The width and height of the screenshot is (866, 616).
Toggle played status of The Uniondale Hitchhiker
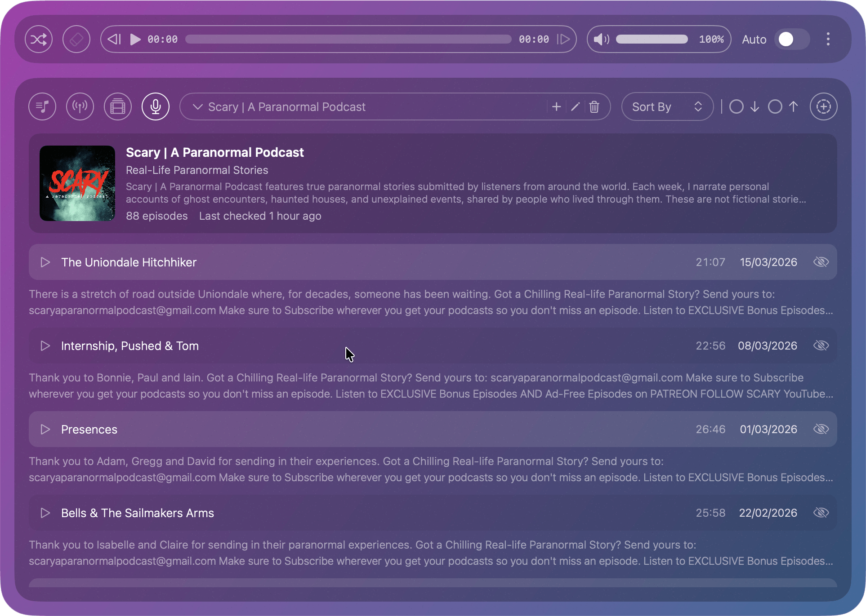821,262
